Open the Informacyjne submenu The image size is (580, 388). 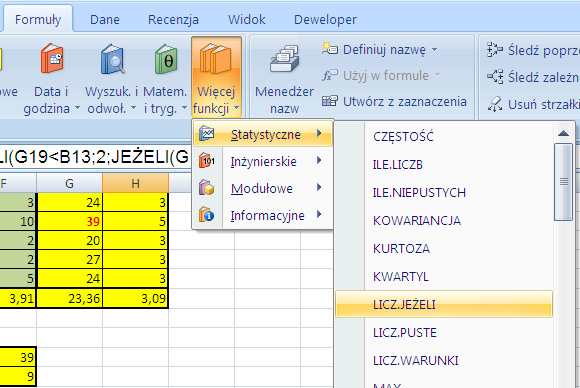(263, 215)
